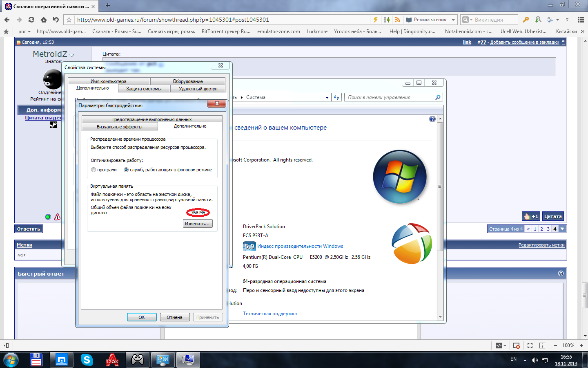Switch to the Визуальные эффекты tab
588x368 pixels.
tap(119, 127)
